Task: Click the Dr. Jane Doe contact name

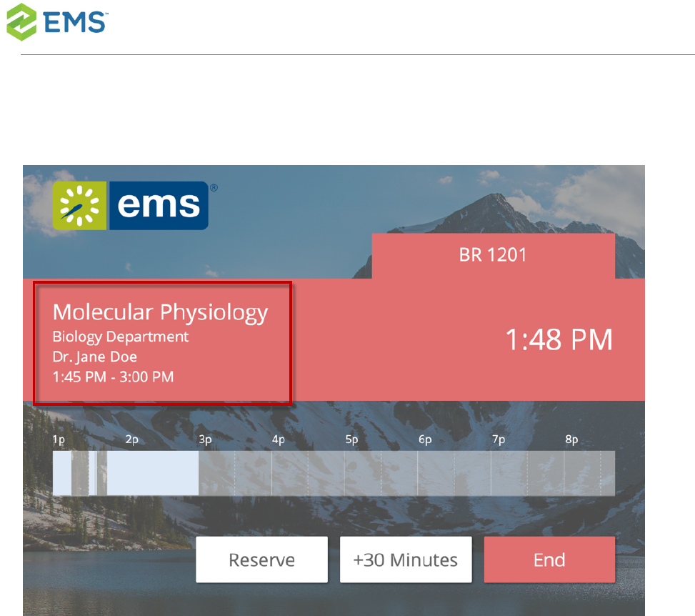Action: pyautogui.click(x=95, y=357)
